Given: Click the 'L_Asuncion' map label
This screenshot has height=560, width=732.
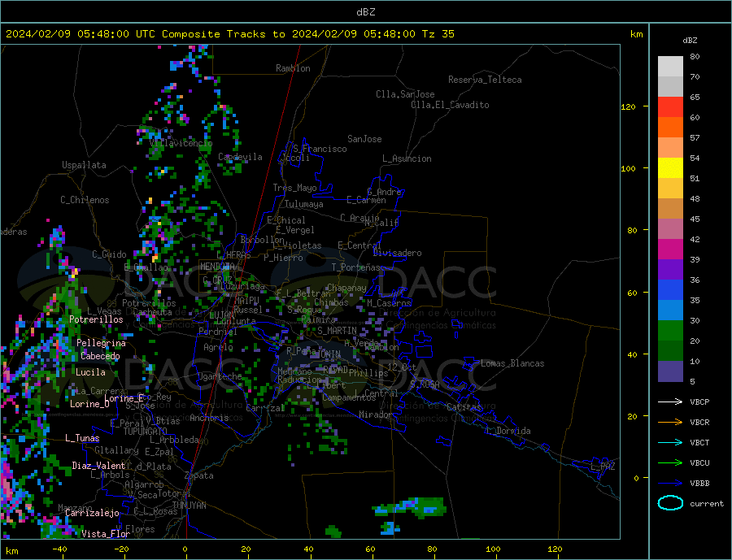Looking at the screenshot, I should [407, 158].
